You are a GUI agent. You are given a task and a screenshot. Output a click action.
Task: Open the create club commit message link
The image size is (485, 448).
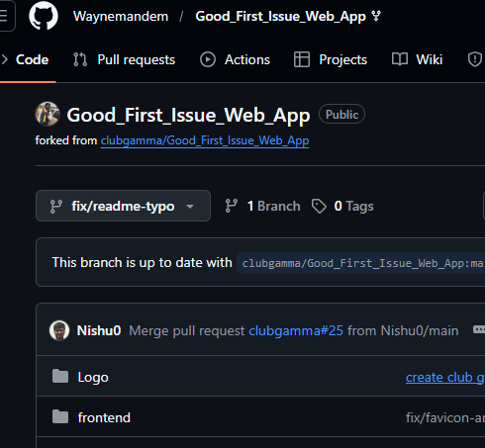(x=445, y=377)
